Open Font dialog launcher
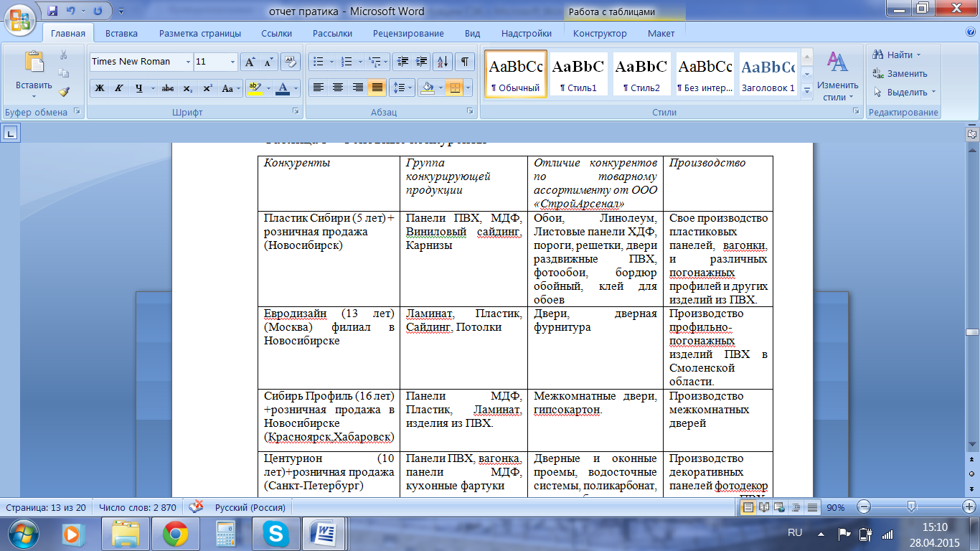 point(296,112)
